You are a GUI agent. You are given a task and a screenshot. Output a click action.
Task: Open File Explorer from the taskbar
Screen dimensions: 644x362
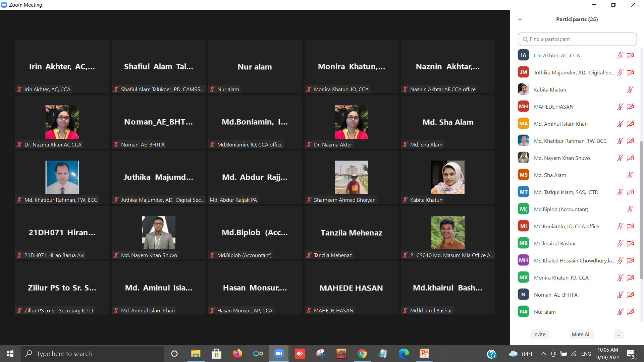tap(196, 354)
